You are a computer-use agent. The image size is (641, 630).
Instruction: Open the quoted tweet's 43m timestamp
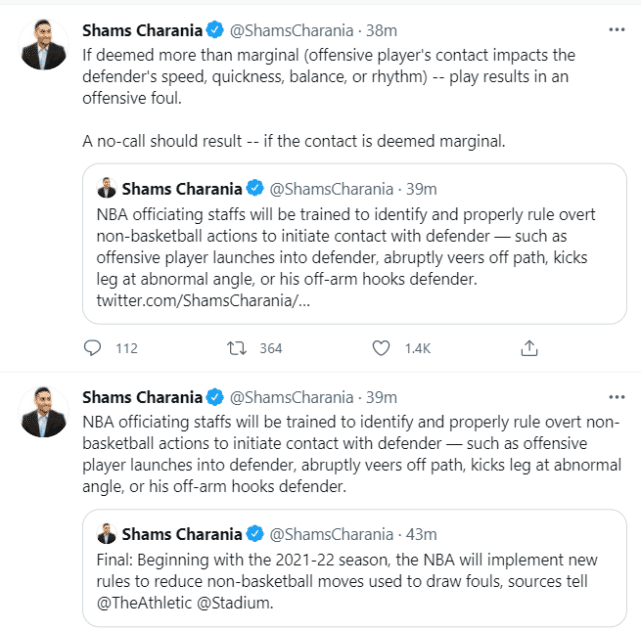pos(420,533)
